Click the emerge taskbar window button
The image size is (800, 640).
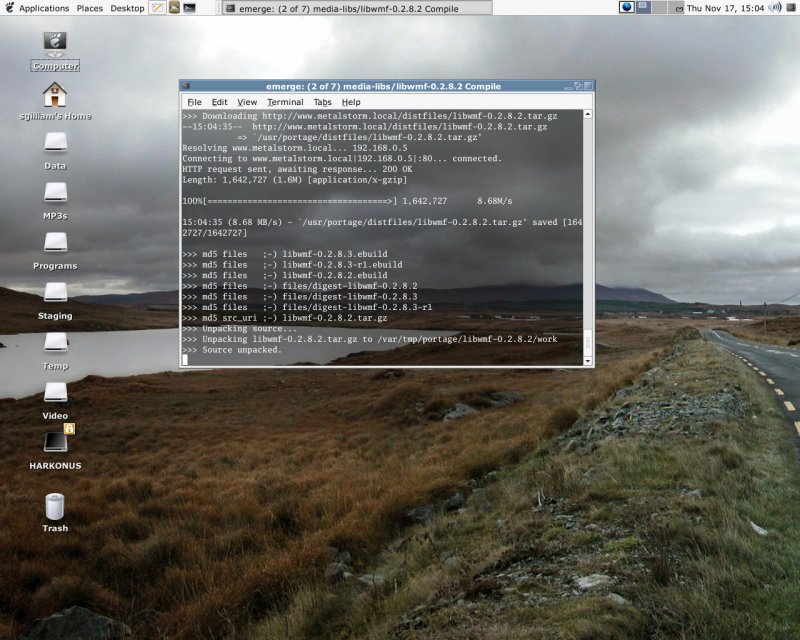[355, 8]
